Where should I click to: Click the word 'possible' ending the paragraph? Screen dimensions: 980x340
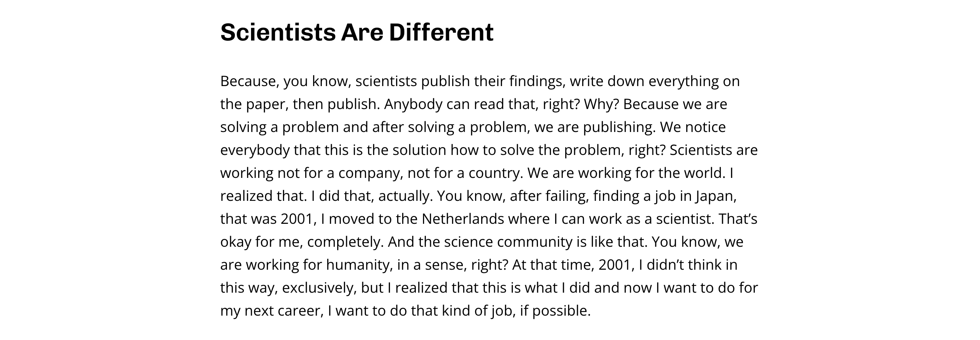pyautogui.click(x=559, y=311)
